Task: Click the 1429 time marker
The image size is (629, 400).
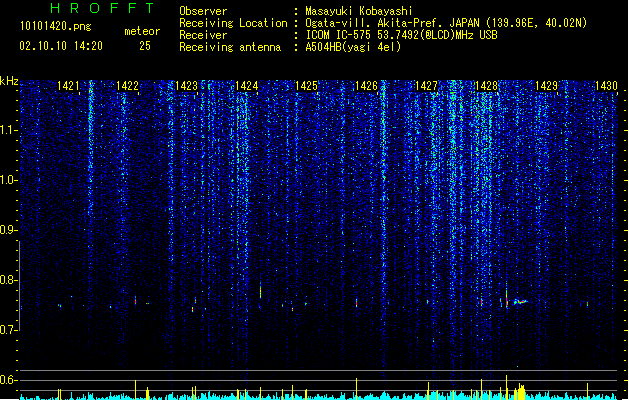Action: point(546,86)
